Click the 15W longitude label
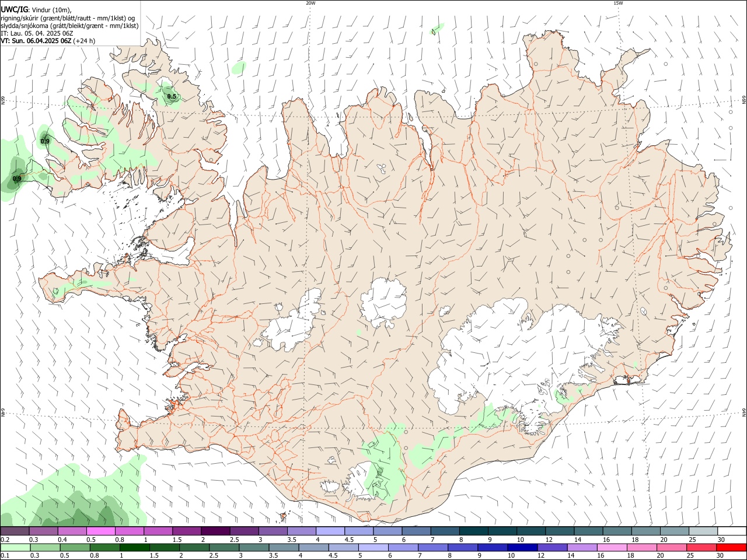The image size is (747, 560). click(618, 3)
